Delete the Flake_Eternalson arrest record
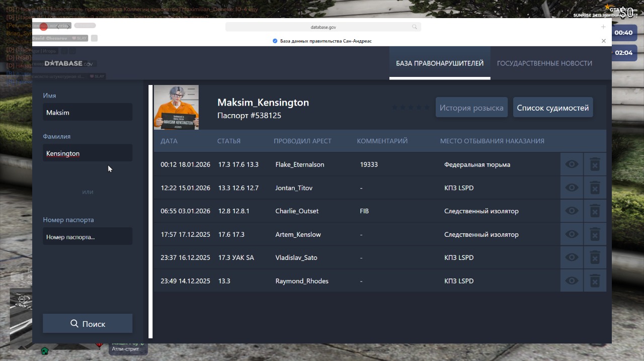This screenshot has height=361, width=644. tap(595, 164)
